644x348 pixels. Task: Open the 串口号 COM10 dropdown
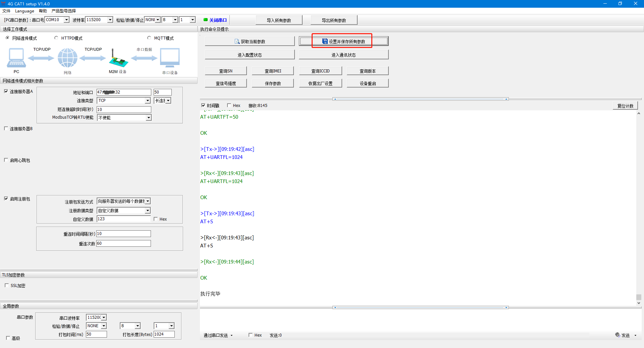66,20
